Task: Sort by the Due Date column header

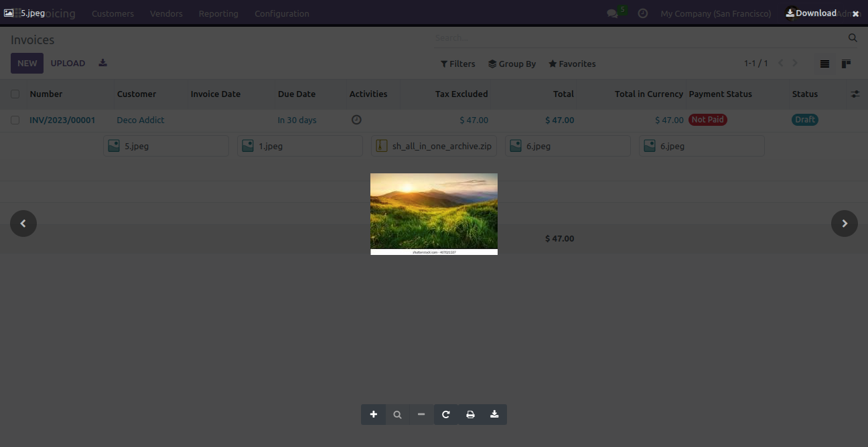Action: (297, 94)
